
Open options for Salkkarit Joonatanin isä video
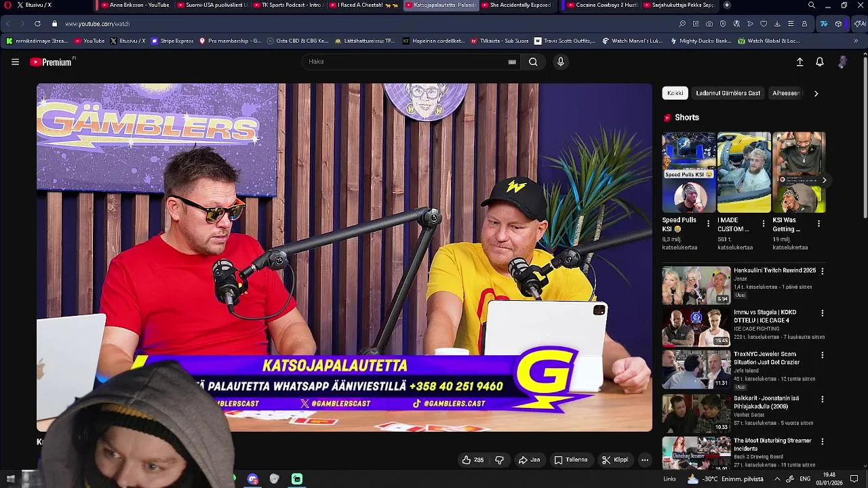pos(823,399)
